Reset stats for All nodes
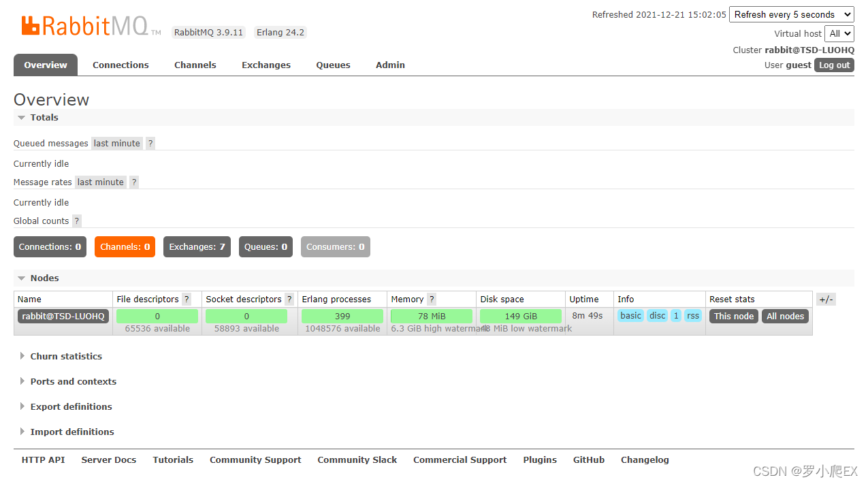The image size is (868, 484). [786, 317]
